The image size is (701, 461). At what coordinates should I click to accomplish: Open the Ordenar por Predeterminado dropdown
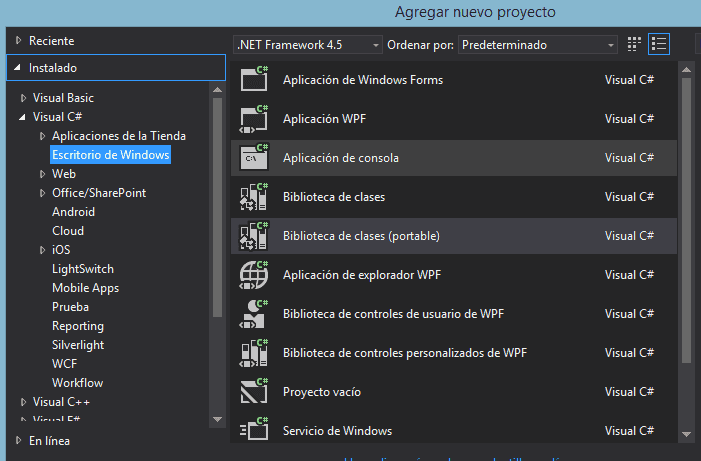pyautogui.click(x=538, y=45)
